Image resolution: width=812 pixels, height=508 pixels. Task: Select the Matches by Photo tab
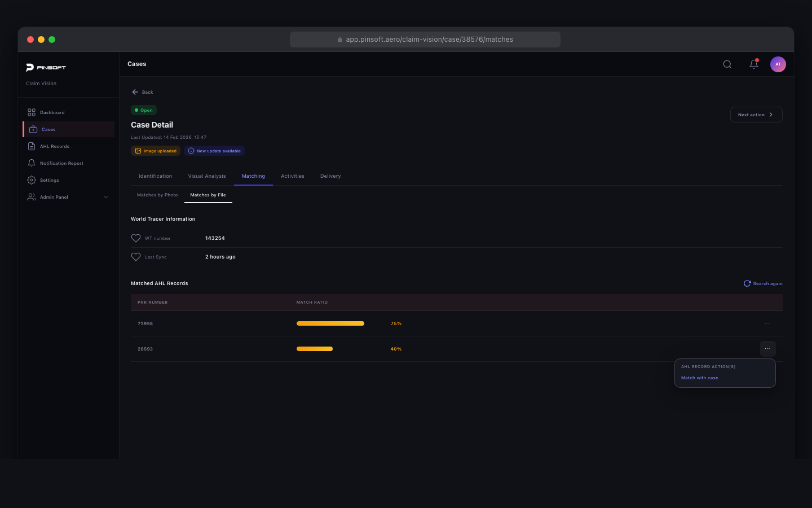click(x=157, y=195)
